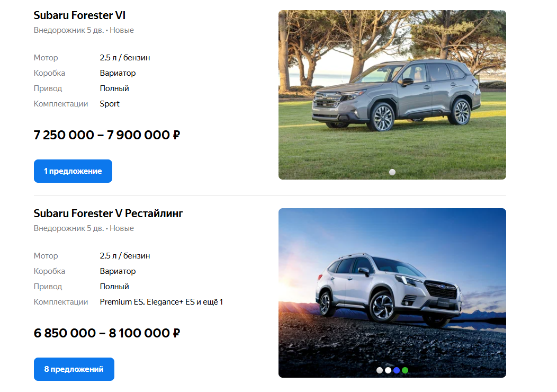View the white Forester V Рестайлинг photo
The width and height of the screenshot is (557, 392).
click(x=392, y=293)
